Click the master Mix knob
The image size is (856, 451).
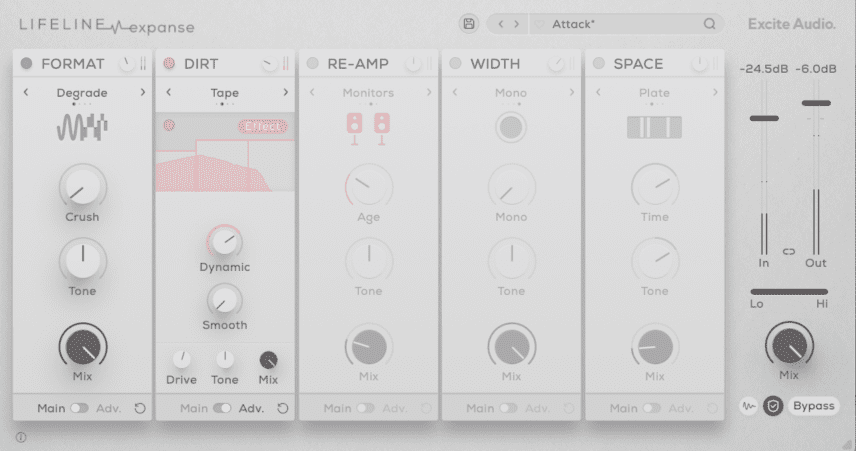[789, 346]
